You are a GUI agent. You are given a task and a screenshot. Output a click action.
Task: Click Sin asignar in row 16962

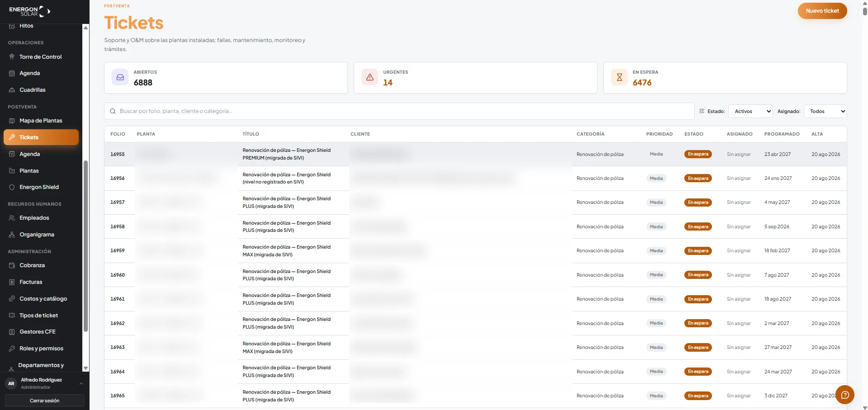pyautogui.click(x=739, y=323)
